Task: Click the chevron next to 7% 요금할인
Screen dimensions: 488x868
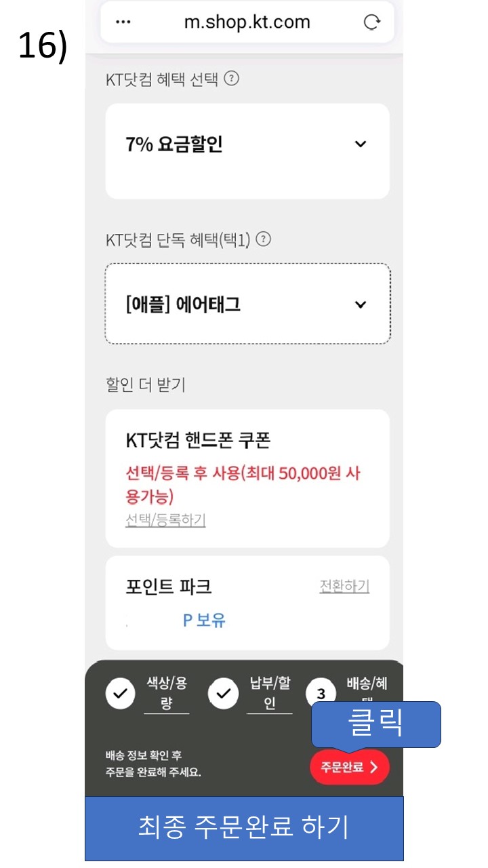Action: [361, 144]
